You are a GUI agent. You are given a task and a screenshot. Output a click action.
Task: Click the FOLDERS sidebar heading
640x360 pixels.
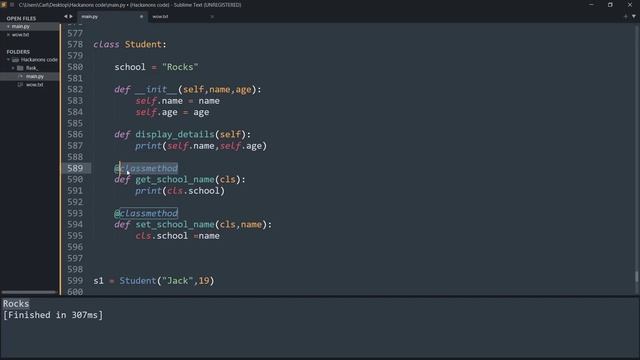(x=18, y=52)
